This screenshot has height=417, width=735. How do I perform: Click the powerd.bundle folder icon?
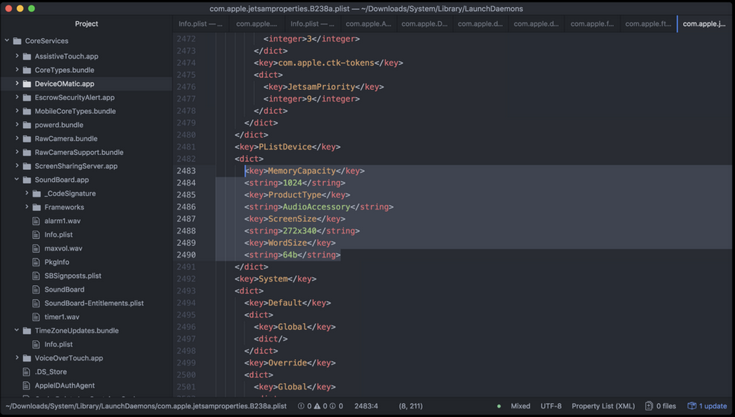point(27,125)
